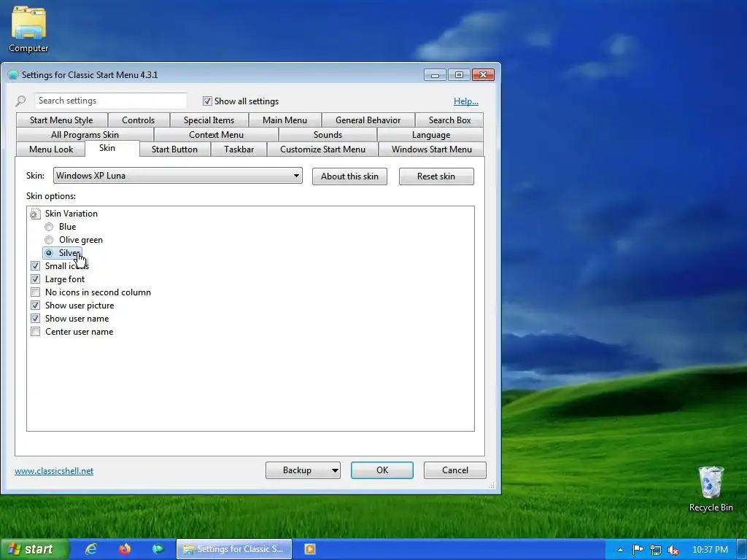The width and height of the screenshot is (747, 560).
Task: Open the Taskbar tab
Action: click(239, 149)
